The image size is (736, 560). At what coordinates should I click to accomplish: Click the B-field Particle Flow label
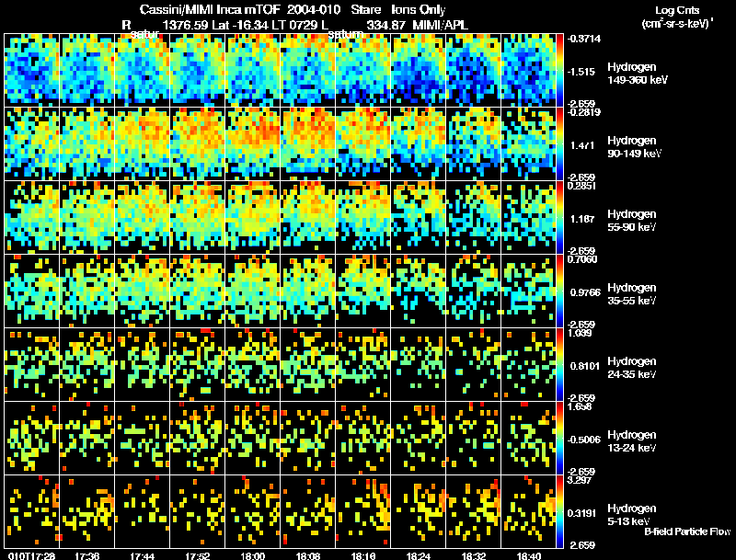687,531
